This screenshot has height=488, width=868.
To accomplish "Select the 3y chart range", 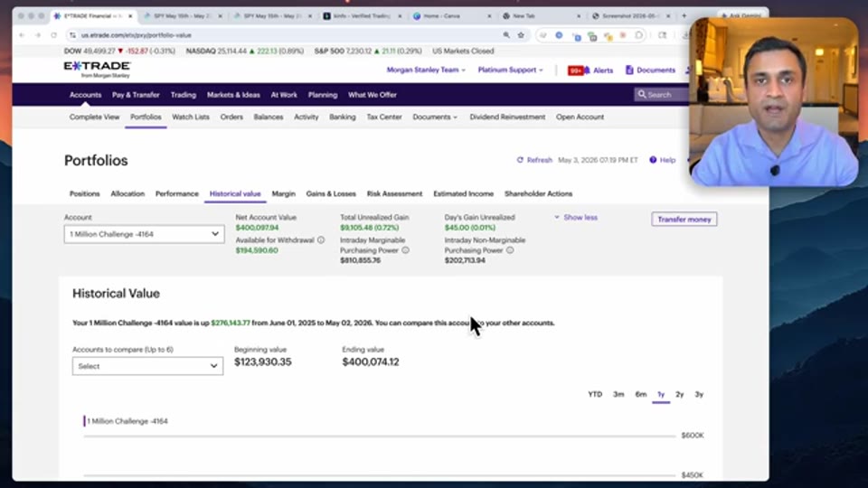I will click(699, 395).
